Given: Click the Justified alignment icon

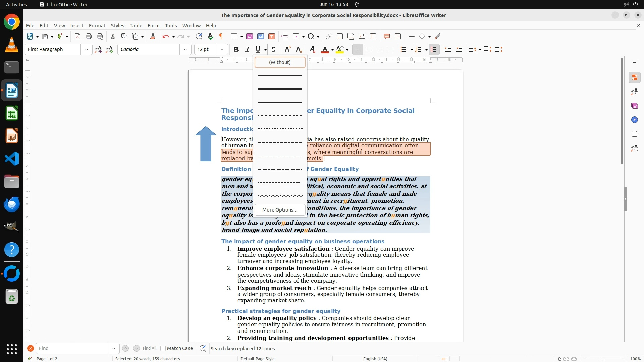Looking at the screenshot, I should [x=391, y=49].
